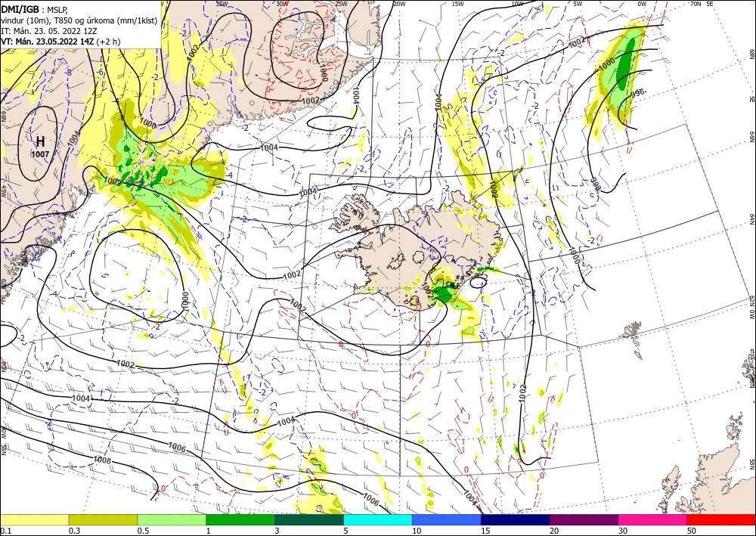Click the '996' isobar label
The height and width of the screenshot is (536, 756).
click(637, 91)
